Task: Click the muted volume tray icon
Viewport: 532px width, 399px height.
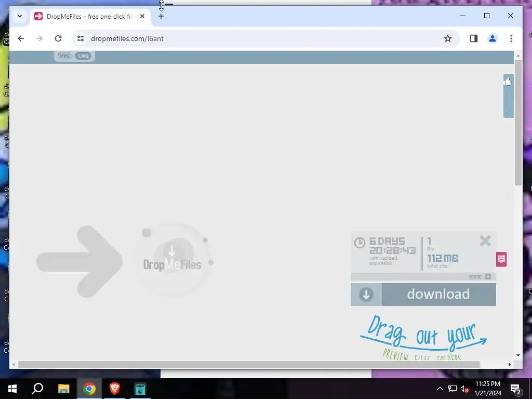Action: pyautogui.click(x=464, y=389)
